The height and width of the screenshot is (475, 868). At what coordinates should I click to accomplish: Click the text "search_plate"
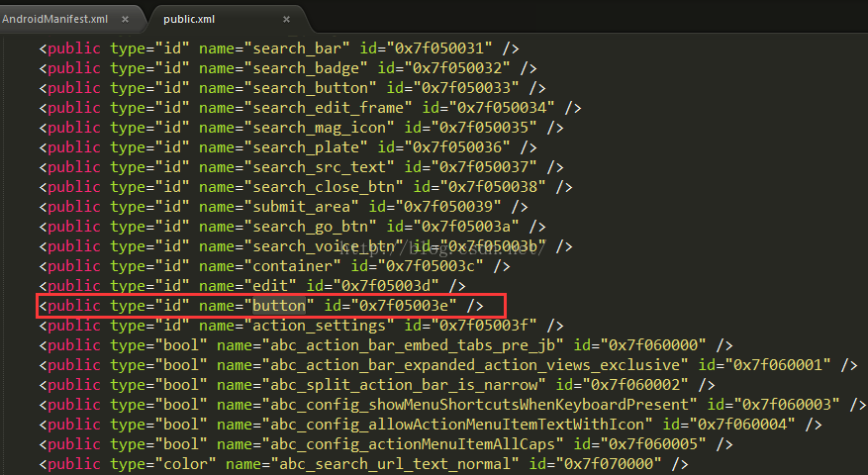(x=306, y=147)
